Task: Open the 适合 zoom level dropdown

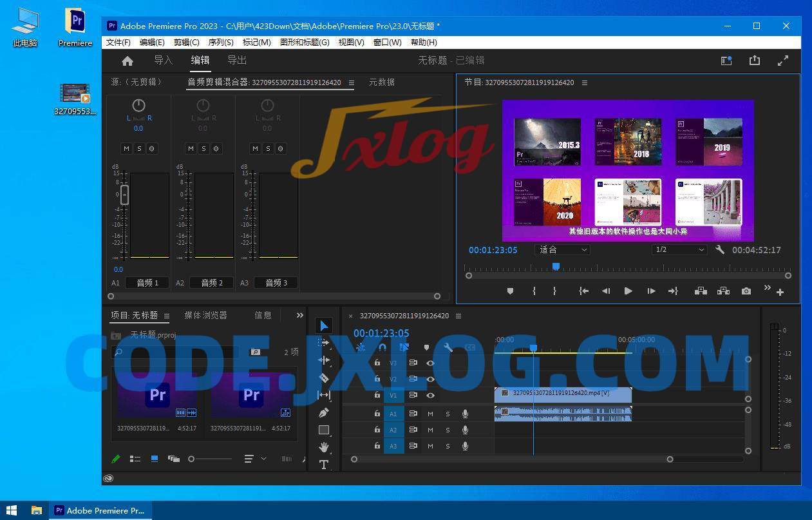Action: 562,250
